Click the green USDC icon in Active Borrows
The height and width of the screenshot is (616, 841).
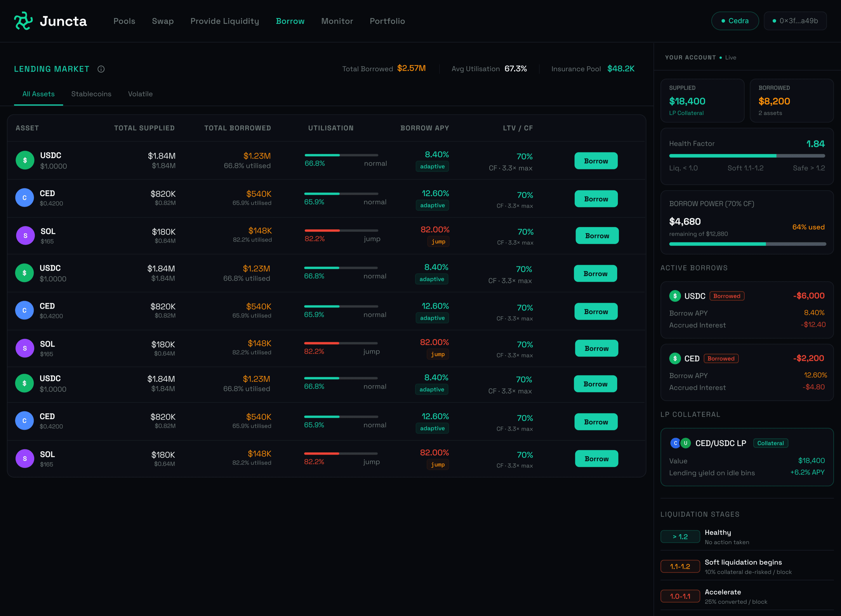(x=675, y=296)
